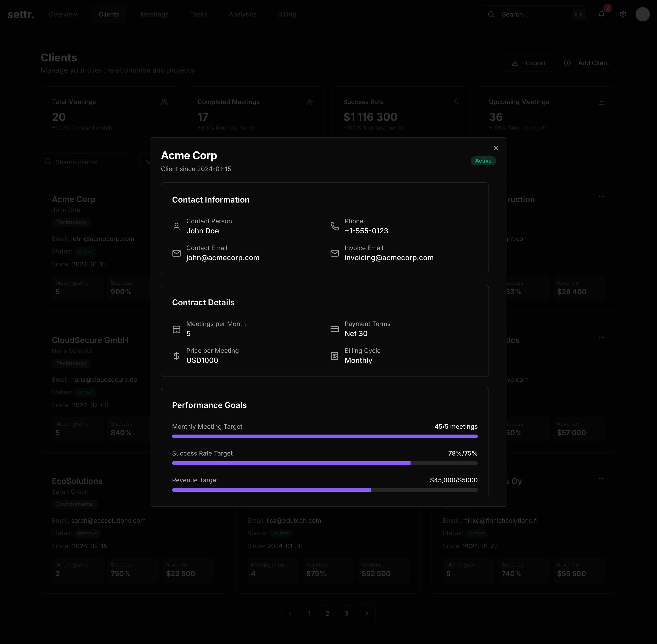Image resolution: width=657 pixels, height=644 pixels.
Task: Focus the Search clients field
Action: pyautogui.click(x=87, y=162)
